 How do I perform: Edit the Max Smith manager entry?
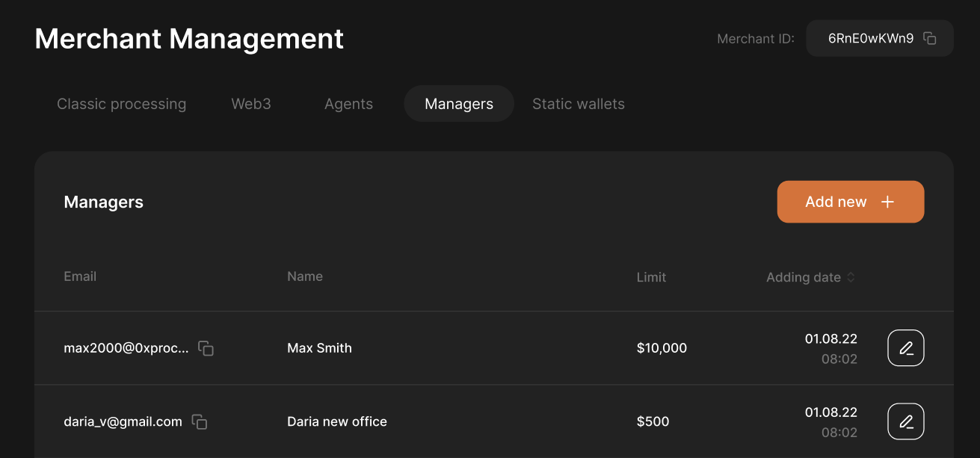[905, 348]
